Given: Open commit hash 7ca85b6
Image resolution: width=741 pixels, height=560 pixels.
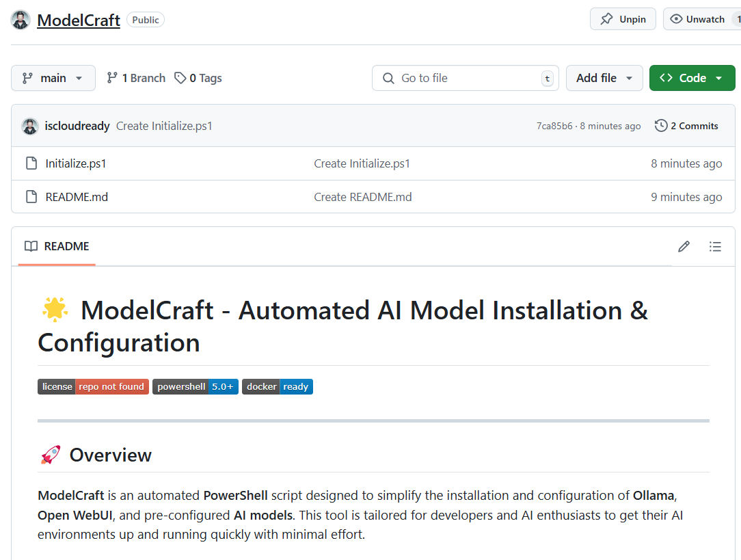Looking at the screenshot, I should coord(554,126).
